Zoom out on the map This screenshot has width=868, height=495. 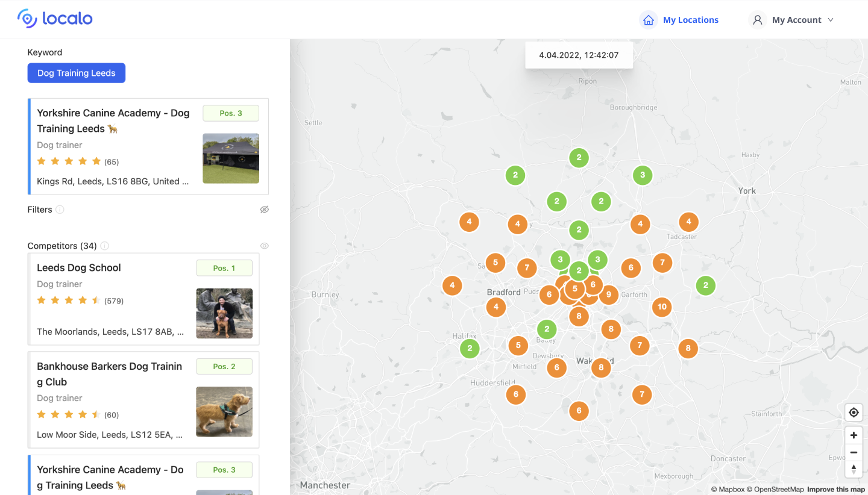pyautogui.click(x=854, y=452)
